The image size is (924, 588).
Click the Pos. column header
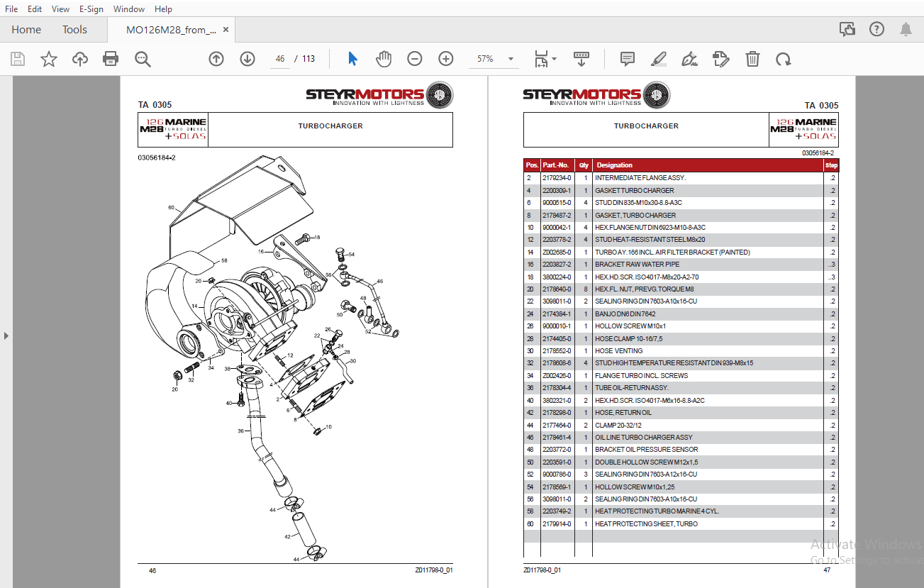[532, 165]
